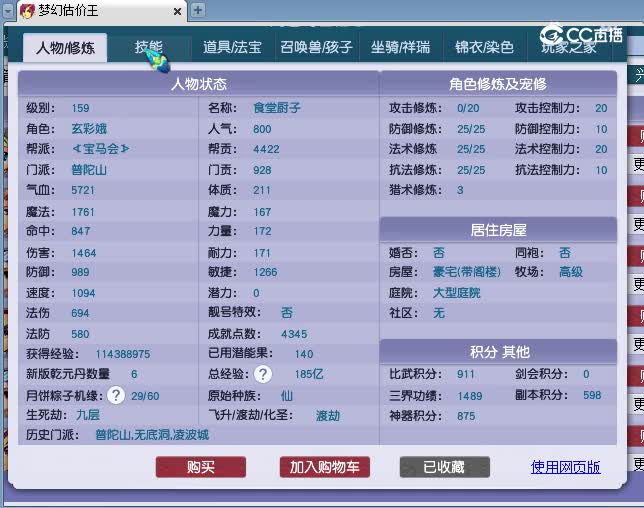Click the 帮贡 value 4422

coord(266,149)
